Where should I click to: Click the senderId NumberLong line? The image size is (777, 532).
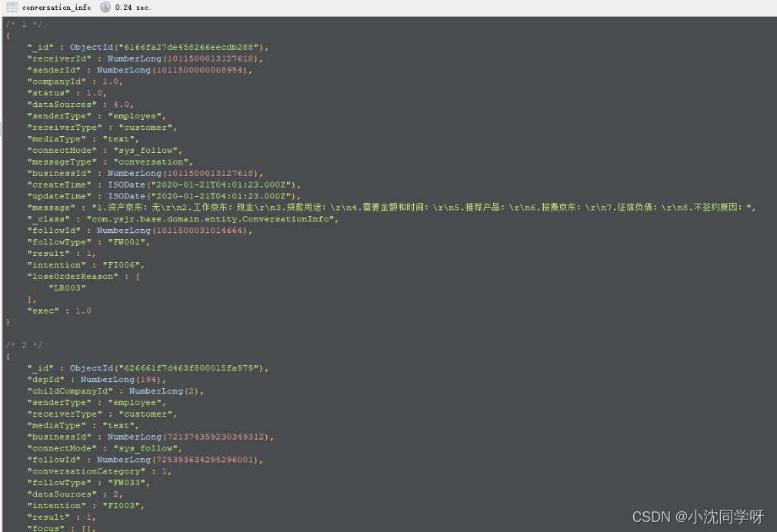pyautogui.click(x=140, y=70)
